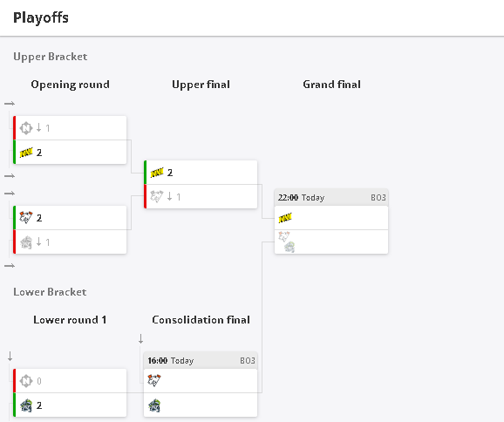Screen dimensions: 504x422
Task: Click the Virtus.pro bear logo in the Opening round
Action: [26, 218]
